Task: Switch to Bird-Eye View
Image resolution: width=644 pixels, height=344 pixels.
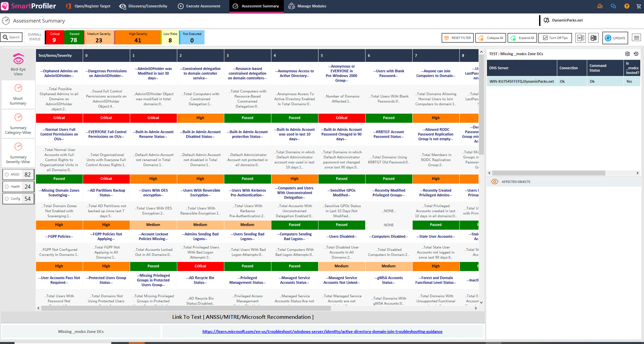Action: [x=18, y=65]
